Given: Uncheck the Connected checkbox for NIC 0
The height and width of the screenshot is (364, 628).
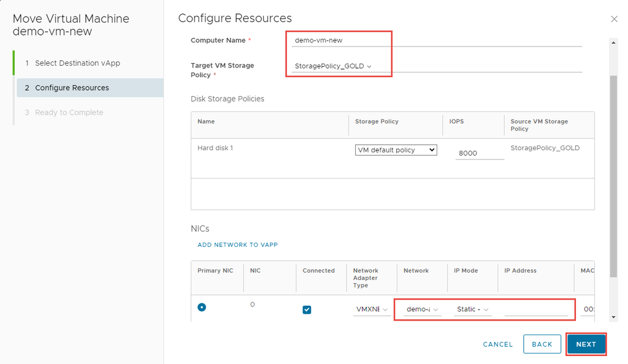Looking at the screenshot, I should pyautogui.click(x=307, y=309).
